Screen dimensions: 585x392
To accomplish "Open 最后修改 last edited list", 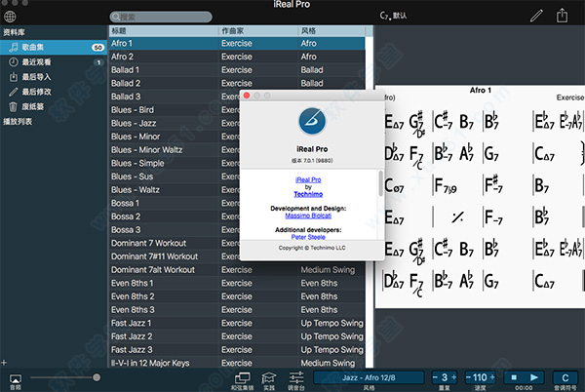I will (x=54, y=92).
